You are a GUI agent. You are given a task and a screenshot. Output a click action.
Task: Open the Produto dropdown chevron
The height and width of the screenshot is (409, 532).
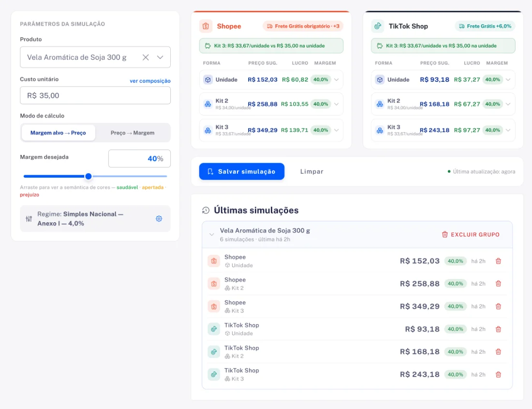pyautogui.click(x=160, y=58)
